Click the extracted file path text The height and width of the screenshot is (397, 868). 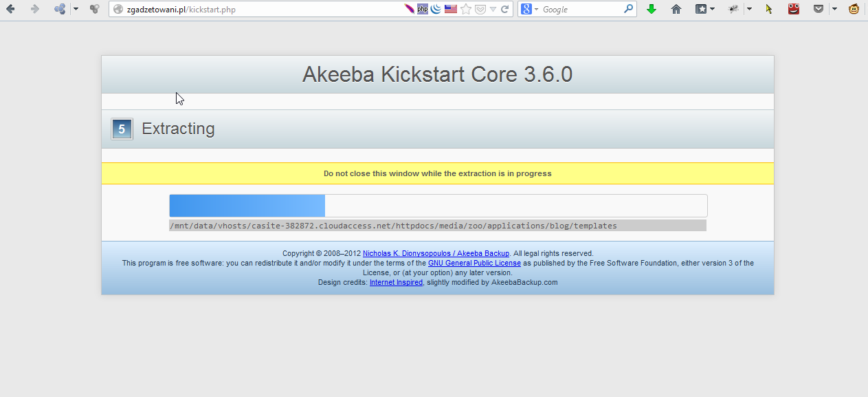pyautogui.click(x=393, y=226)
